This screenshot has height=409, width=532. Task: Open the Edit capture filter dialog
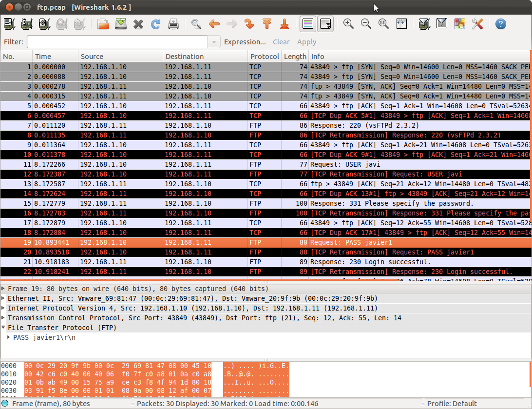coord(423,23)
